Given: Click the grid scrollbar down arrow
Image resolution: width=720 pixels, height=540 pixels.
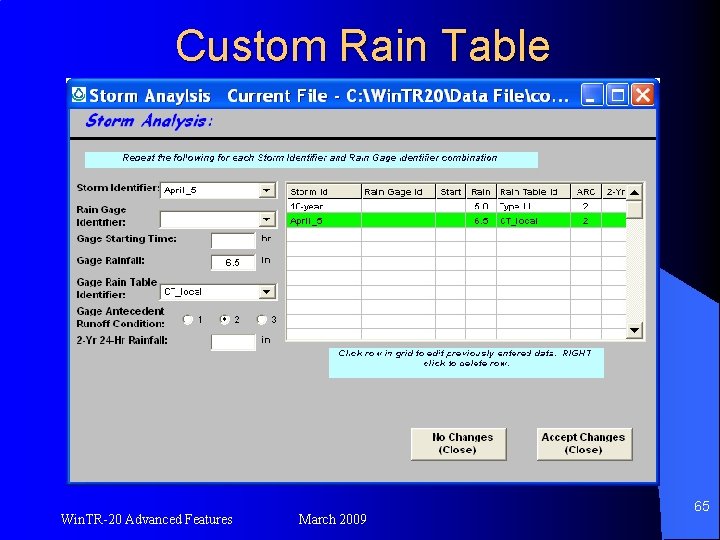Looking at the screenshot, I should pos(634,330).
